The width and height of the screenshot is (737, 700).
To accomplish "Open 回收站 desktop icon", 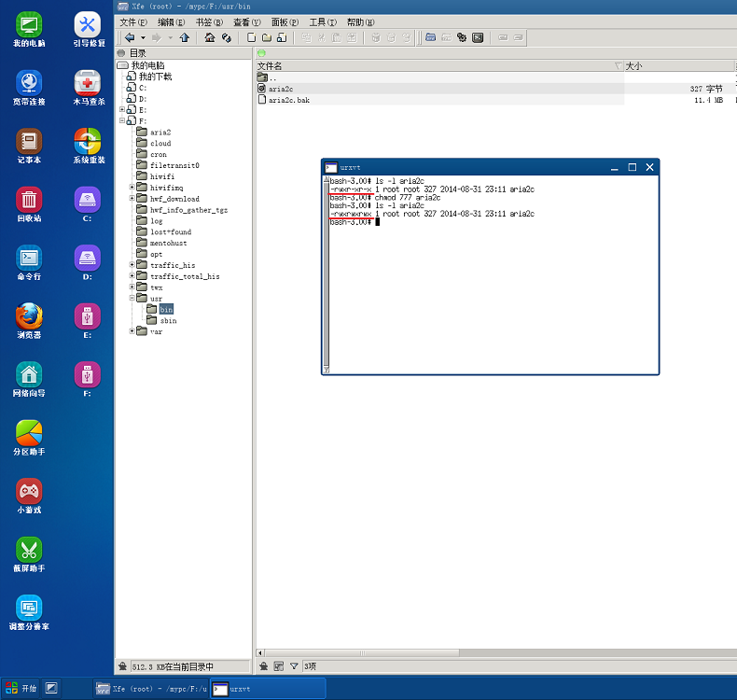I will coord(29,204).
